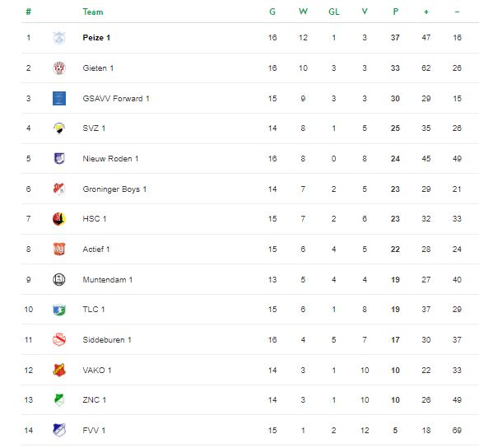The height and width of the screenshot is (448, 479).
Task: Click the Peize 1 club logo
Action: pos(59,38)
